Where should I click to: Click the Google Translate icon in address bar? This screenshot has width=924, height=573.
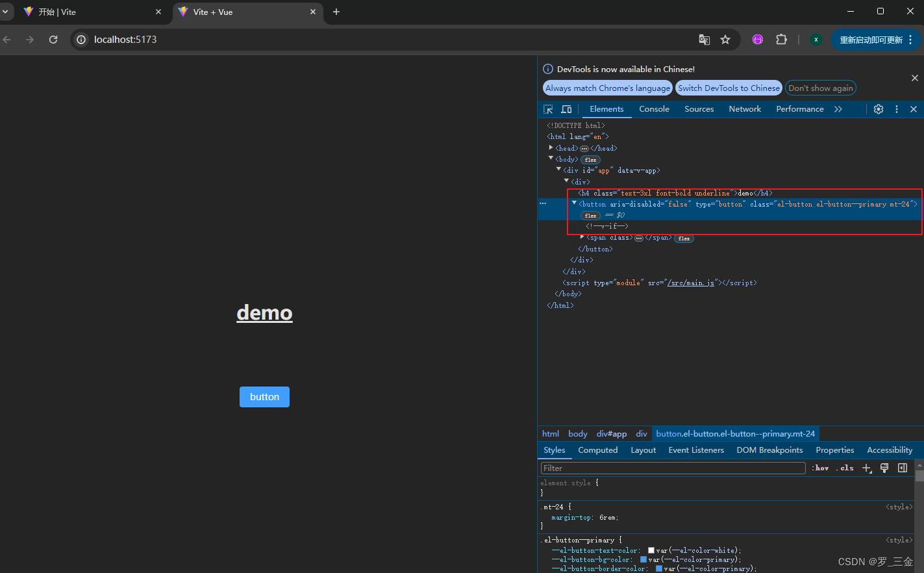pyautogui.click(x=705, y=40)
